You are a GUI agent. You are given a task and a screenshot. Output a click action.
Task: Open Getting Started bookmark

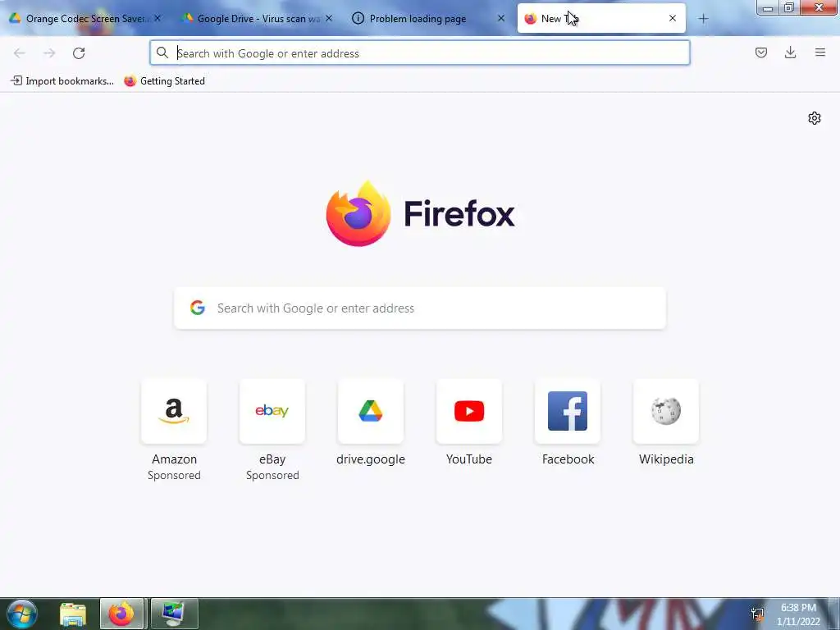tap(164, 81)
